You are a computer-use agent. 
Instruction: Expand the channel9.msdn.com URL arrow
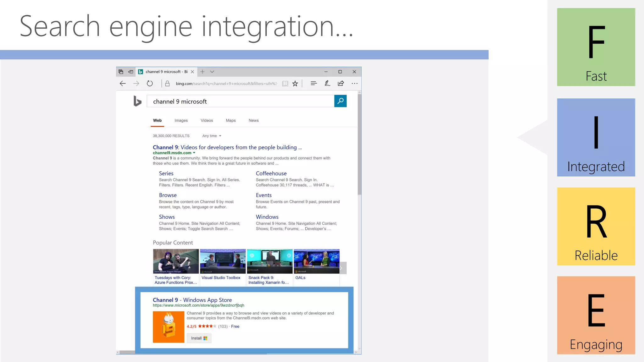(x=194, y=153)
